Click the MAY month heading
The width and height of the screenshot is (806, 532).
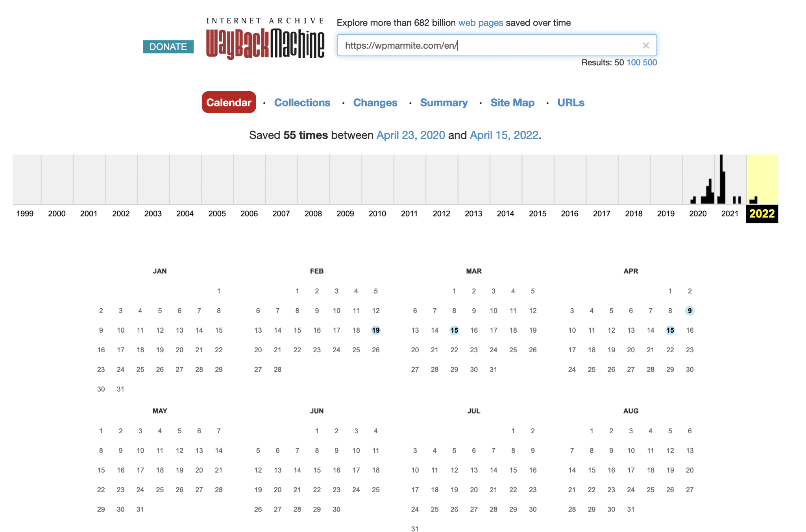160,411
